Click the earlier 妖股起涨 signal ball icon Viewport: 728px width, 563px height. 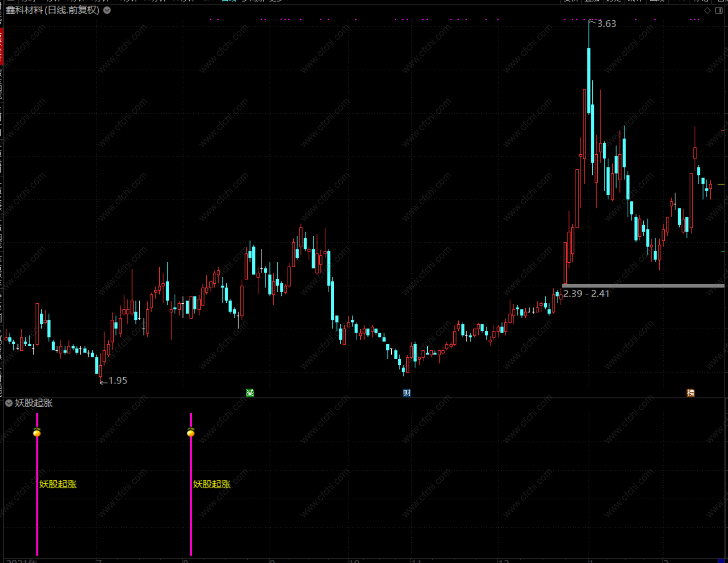click(x=37, y=432)
